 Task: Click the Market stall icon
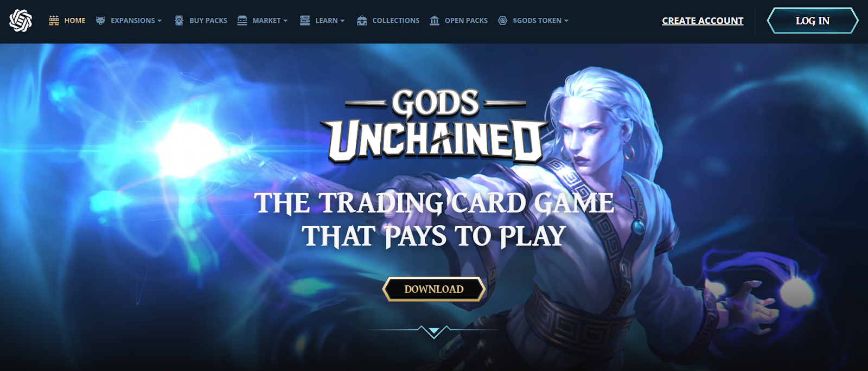[x=242, y=21]
